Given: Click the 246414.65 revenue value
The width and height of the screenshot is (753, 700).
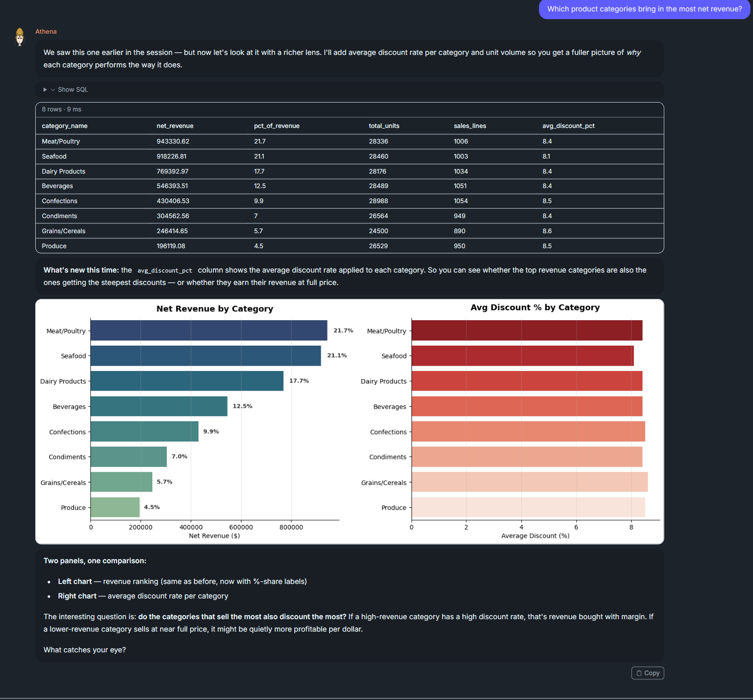Looking at the screenshot, I should pyautogui.click(x=173, y=231).
